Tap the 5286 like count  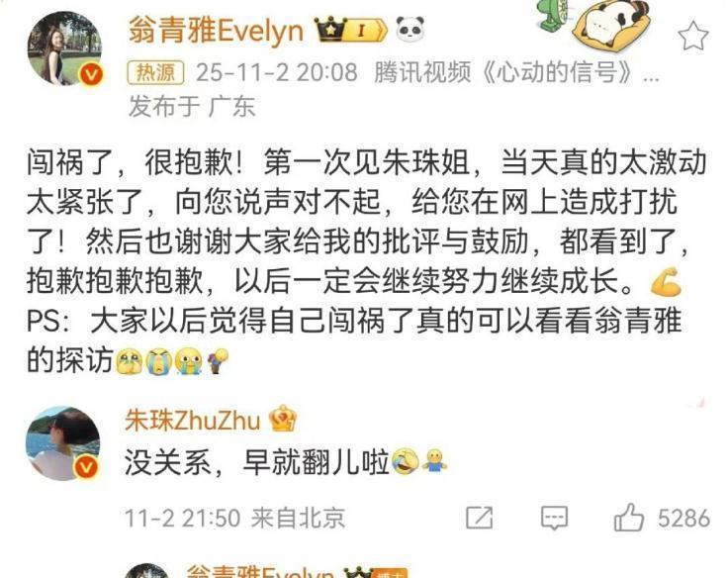tap(683, 518)
